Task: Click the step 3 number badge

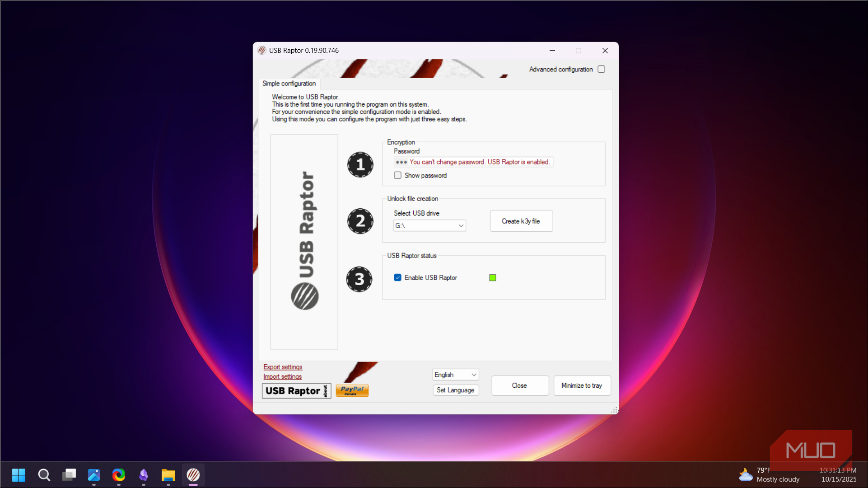Action: click(359, 279)
